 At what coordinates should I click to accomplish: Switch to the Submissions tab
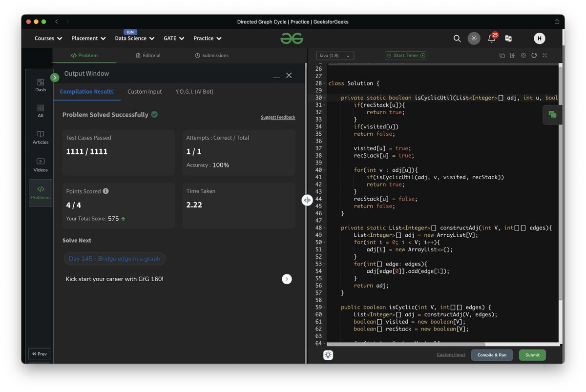click(212, 56)
